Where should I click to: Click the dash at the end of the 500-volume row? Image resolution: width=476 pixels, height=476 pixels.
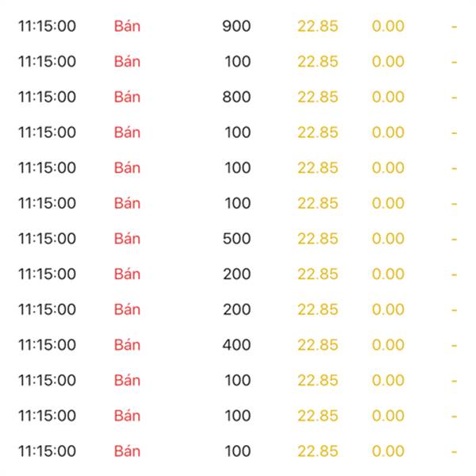[455, 239]
